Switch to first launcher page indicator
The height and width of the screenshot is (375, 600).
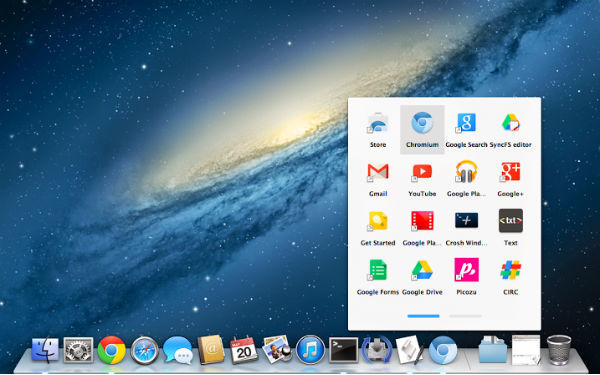423,316
